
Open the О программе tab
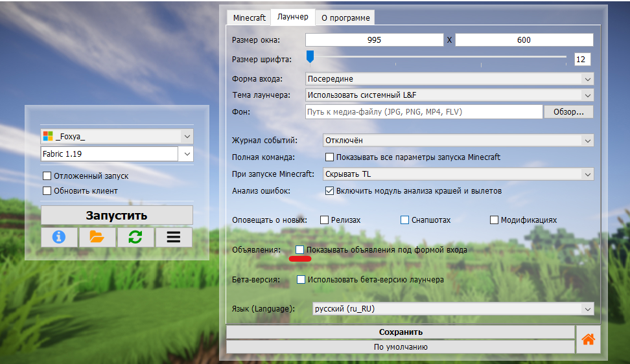click(345, 17)
